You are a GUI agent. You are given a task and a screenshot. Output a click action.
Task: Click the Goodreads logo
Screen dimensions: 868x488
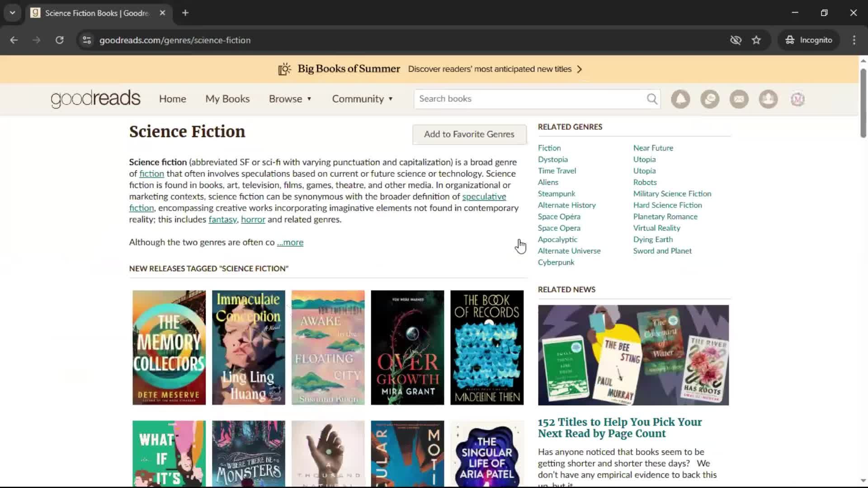pyautogui.click(x=95, y=99)
